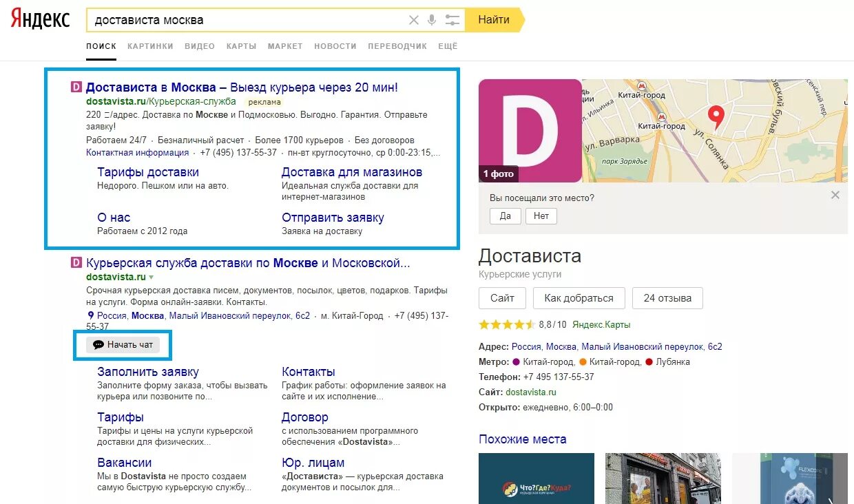
Task: Open the Ещё menu
Action: tap(448, 46)
